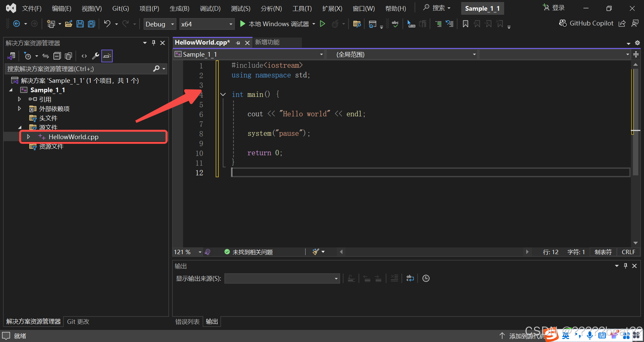Switch to the Git 更改 tab

point(78,322)
